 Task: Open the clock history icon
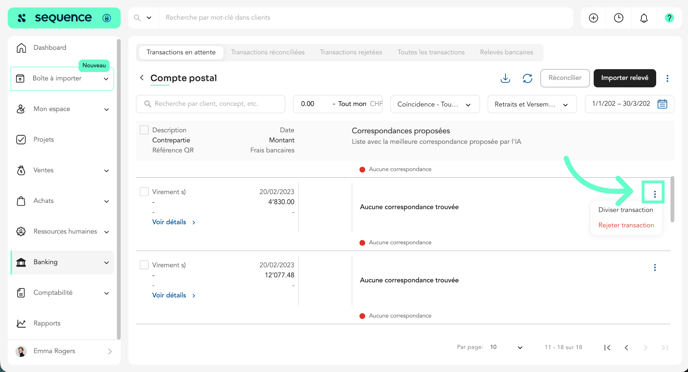point(618,18)
